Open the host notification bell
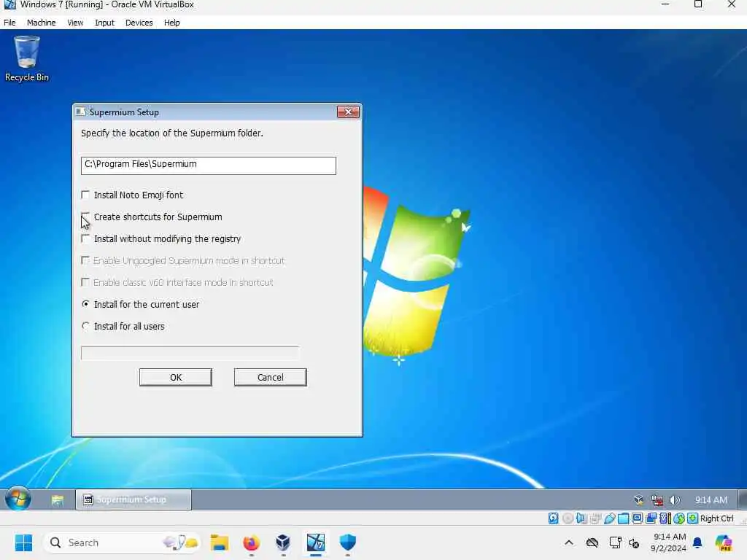Image resolution: width=747 pixels, height=560 pixels. [x=697, y=542]
